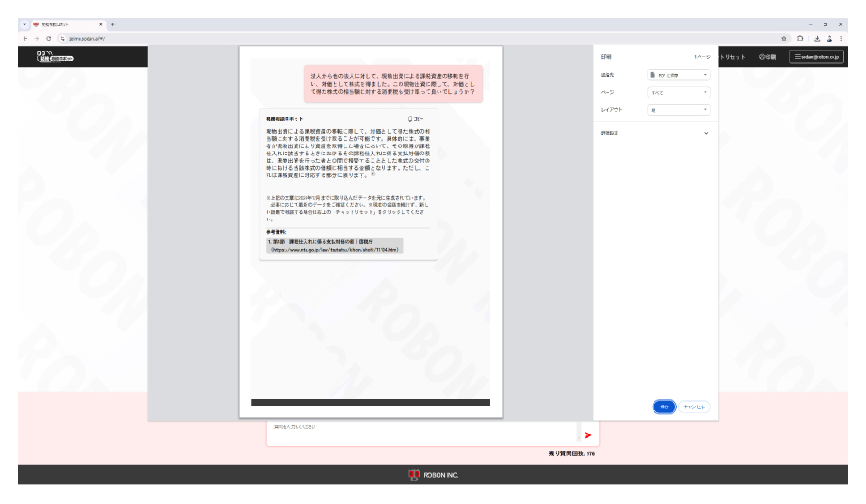This screenshot has width=866, height=504.
Task: Open the account menu with email address
Action: (x=816, y=57)
